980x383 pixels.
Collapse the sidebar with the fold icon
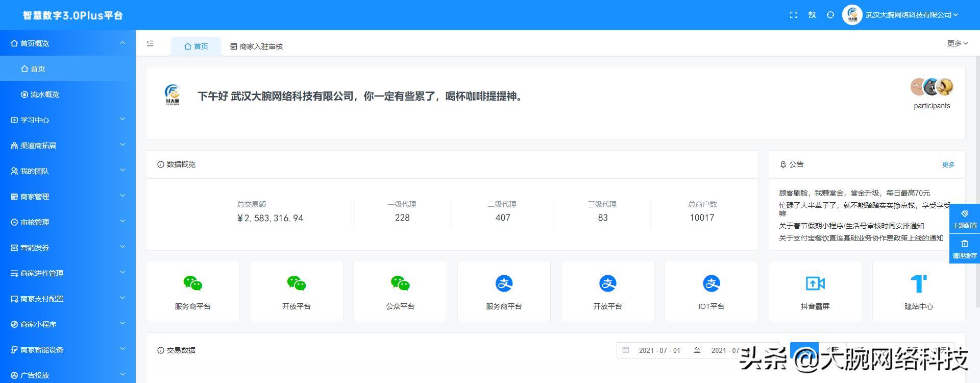click(150, 43)
